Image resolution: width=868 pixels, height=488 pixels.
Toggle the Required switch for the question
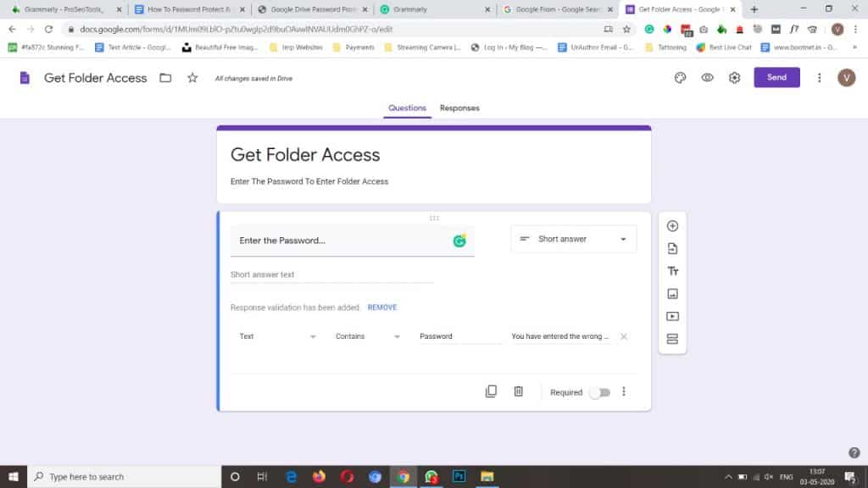tap(600, 392)
